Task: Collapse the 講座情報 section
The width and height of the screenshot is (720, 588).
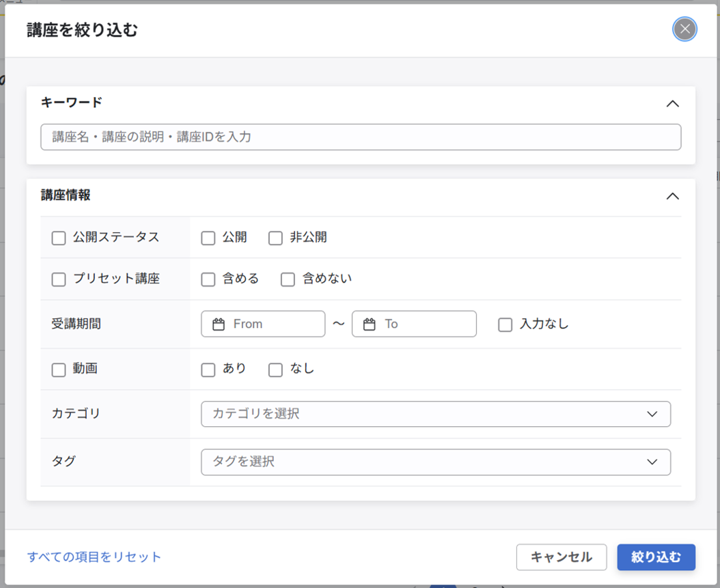Action: (673, 196)
